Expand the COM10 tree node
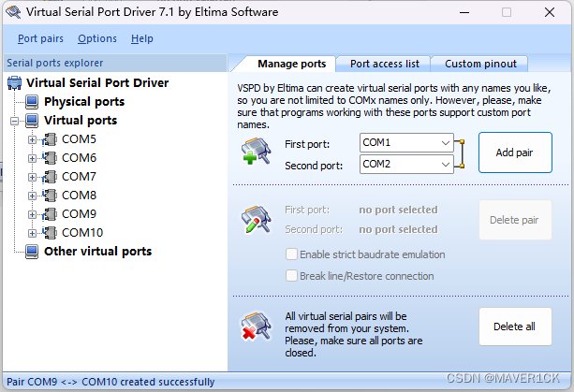The height and width of the screenshot is (392, 574). coord(32,233)
